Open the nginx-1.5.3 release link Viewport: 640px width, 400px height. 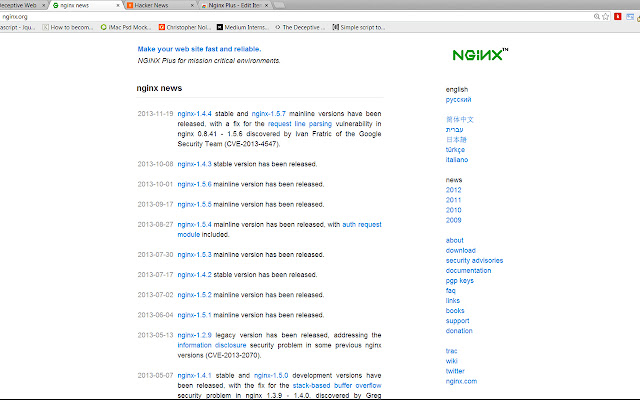coord(194,255)
